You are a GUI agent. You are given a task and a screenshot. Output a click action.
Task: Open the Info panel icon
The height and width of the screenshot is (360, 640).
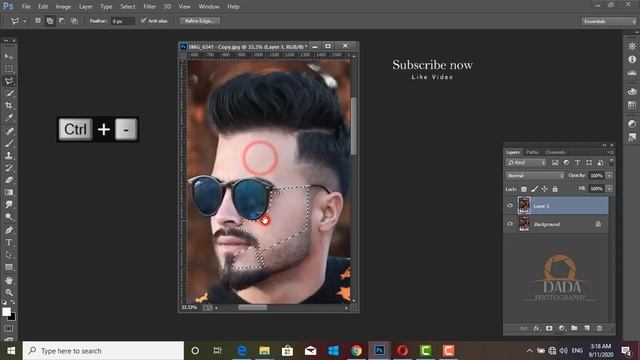[x=632, y=60]
